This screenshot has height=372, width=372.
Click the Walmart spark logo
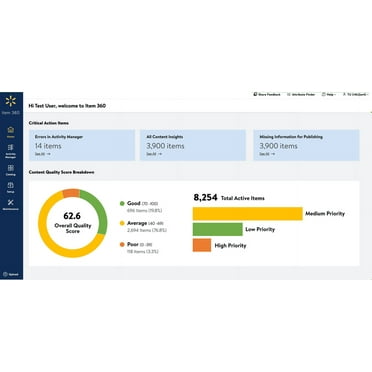(11, 101)
